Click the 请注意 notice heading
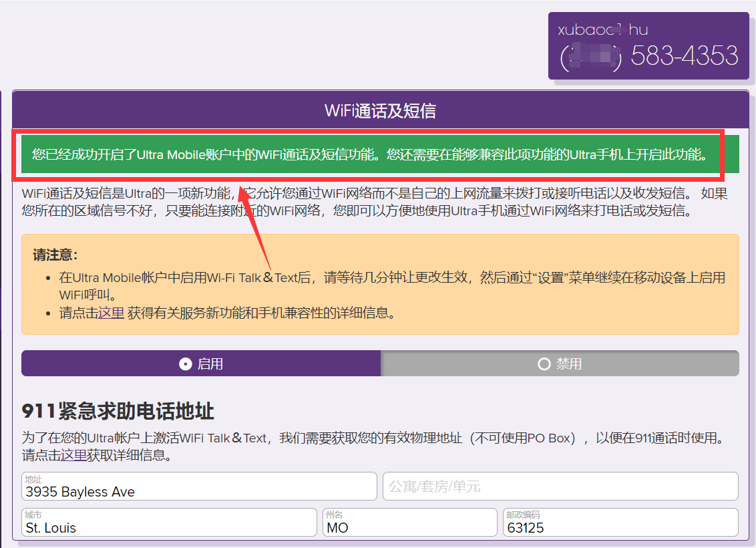756x548 pixels. [55, 255]
